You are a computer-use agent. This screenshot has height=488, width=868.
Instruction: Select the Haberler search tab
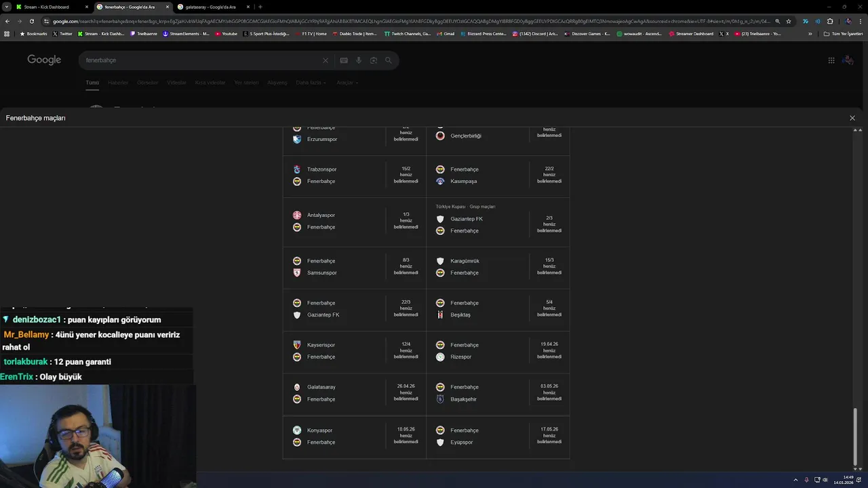point(118,83)
